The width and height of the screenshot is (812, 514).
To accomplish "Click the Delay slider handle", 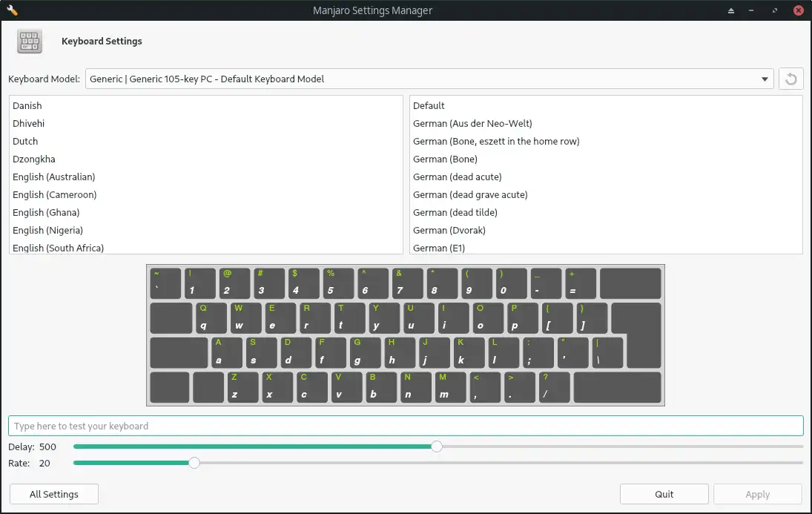I will [437, 447].
